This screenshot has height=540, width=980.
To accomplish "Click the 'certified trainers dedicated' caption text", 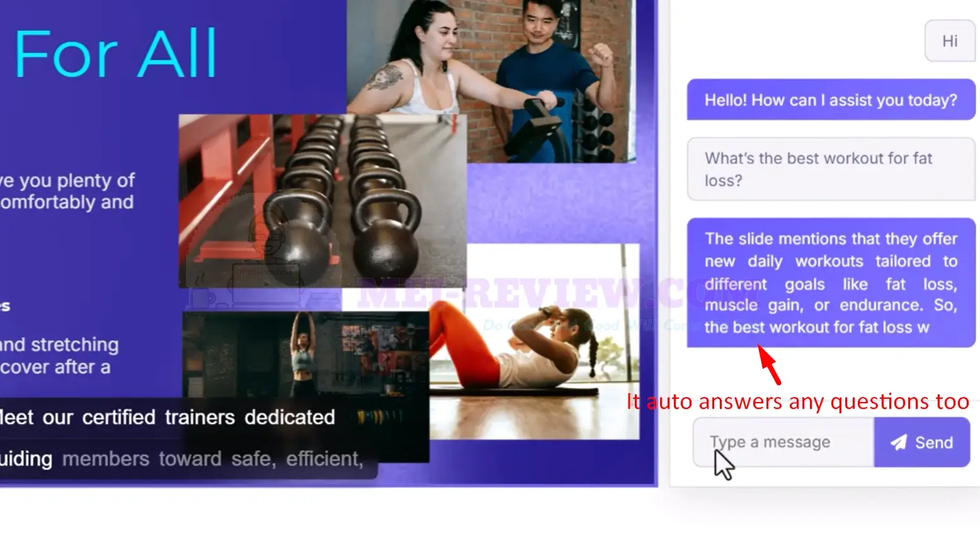I will (208, 417).
